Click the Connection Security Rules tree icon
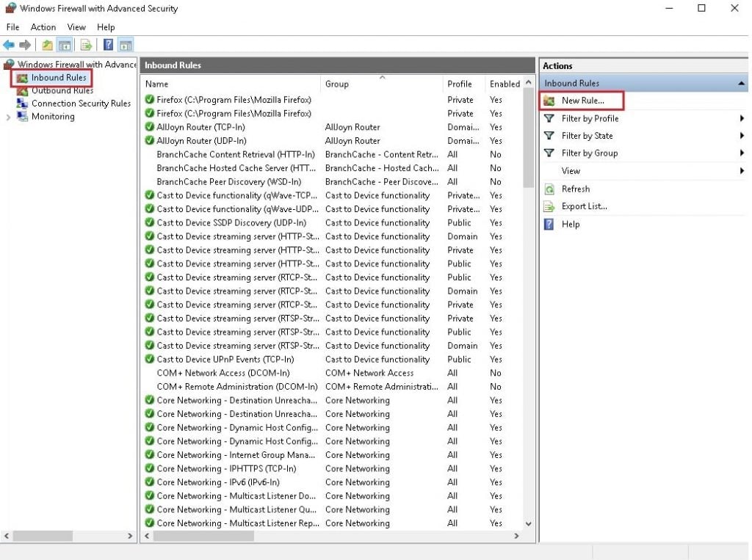 [22, 103]
